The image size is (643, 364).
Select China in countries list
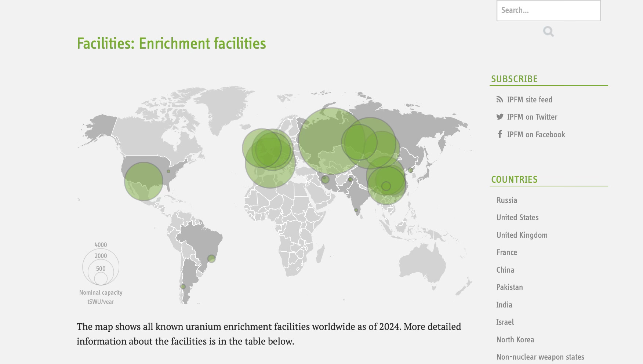(x=505, y=270)
